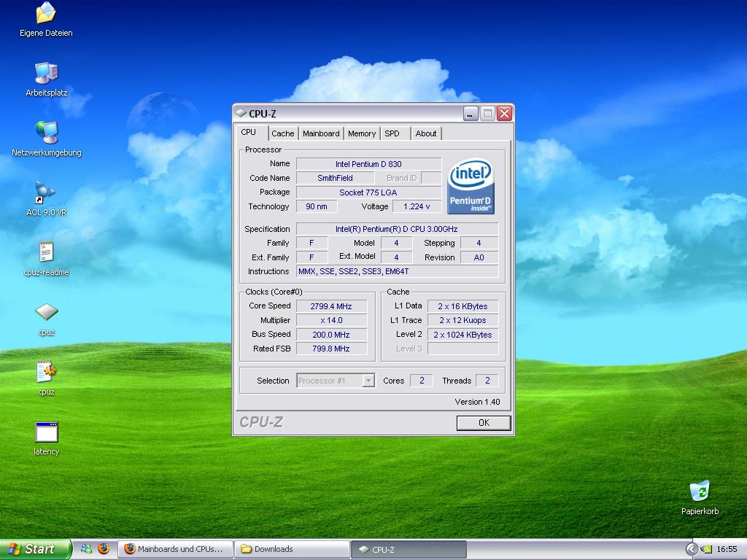Click Specification field Pentium D 3.00GHz
The image size is (747, 560).
pyautogui.click(x=397, y=229)
